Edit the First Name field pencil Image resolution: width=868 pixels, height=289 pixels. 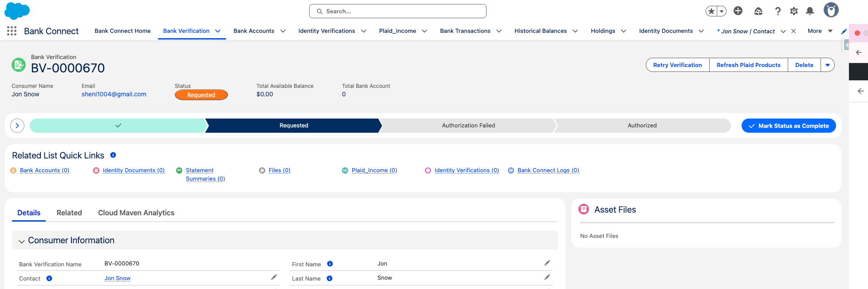coord(547,263)
